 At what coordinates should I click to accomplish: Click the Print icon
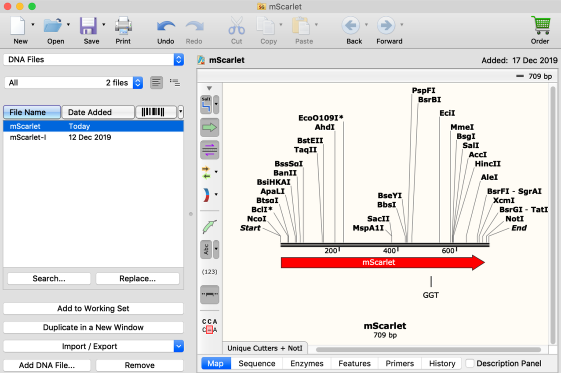pyautogui.click(x=123, y=26)
